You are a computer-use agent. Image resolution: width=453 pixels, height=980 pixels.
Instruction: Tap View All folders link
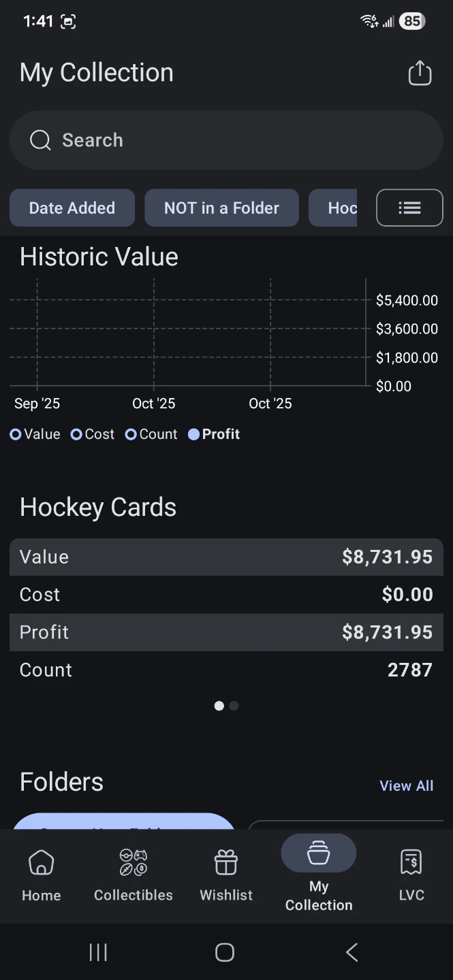[x=406, y=786]
